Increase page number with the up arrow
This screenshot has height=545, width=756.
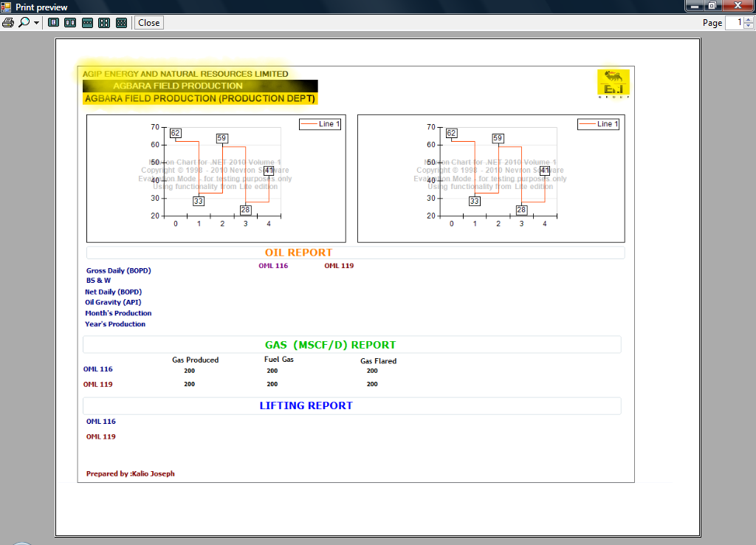(749, 20)
